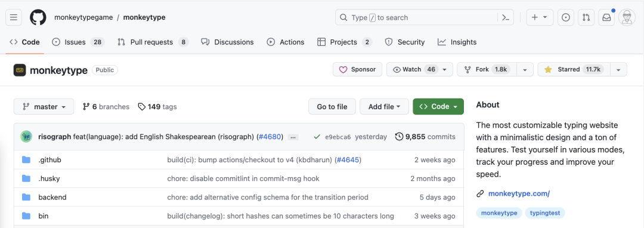Expand commit message ellipsis button
This screenshot has height=228, width=644.
292,137
